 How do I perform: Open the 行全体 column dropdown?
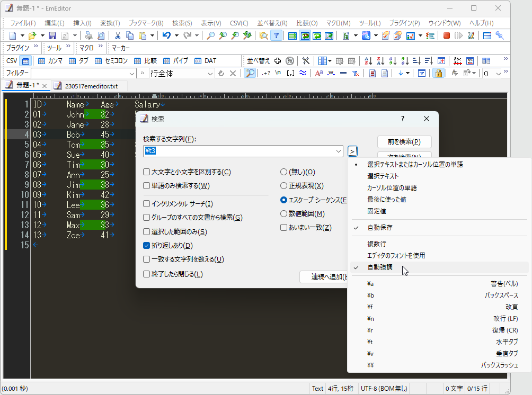[210, 74]
